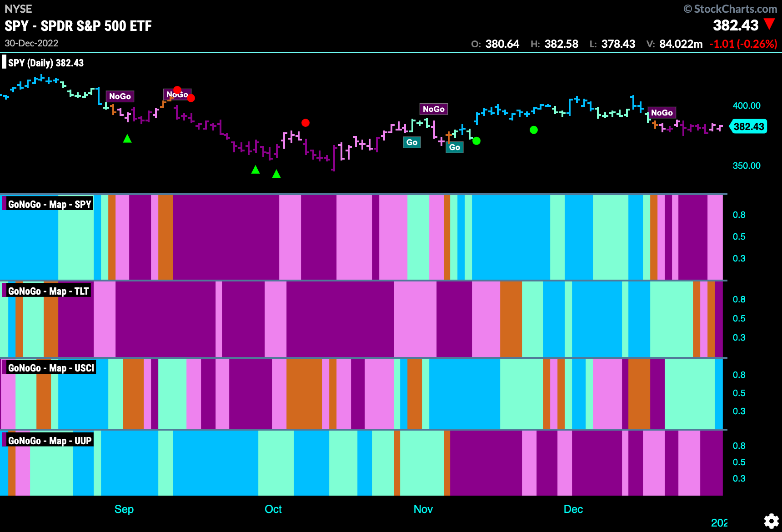Click the green triangle marker under the September bars
The width and height of the screenshot is (782, 532).
pyautogui.click(x=127, y=139)
